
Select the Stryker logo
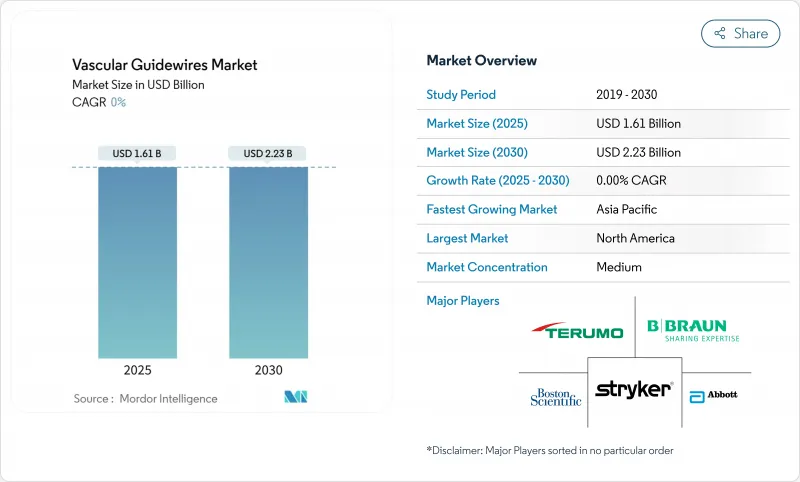pos(635,390)
